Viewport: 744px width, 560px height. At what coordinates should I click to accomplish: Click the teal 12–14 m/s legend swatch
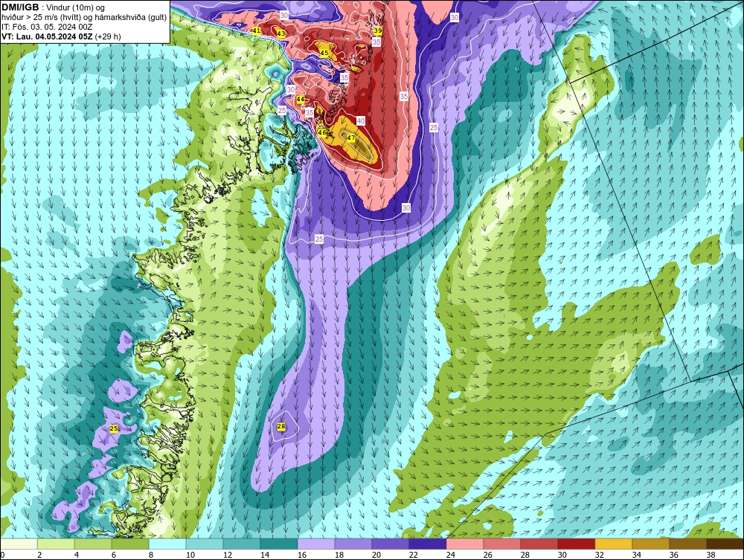tap(242, 544)
